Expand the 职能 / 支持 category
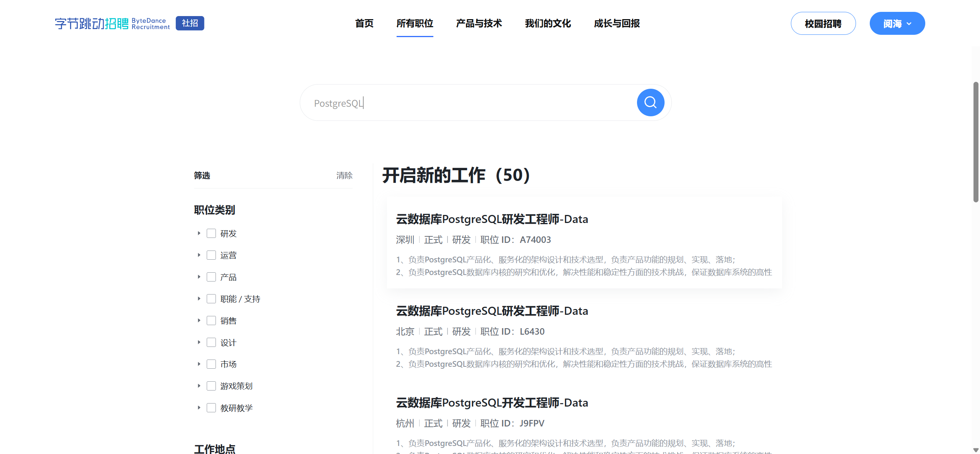980x454 pixels. pyautogui.click(x=199, y=299)
